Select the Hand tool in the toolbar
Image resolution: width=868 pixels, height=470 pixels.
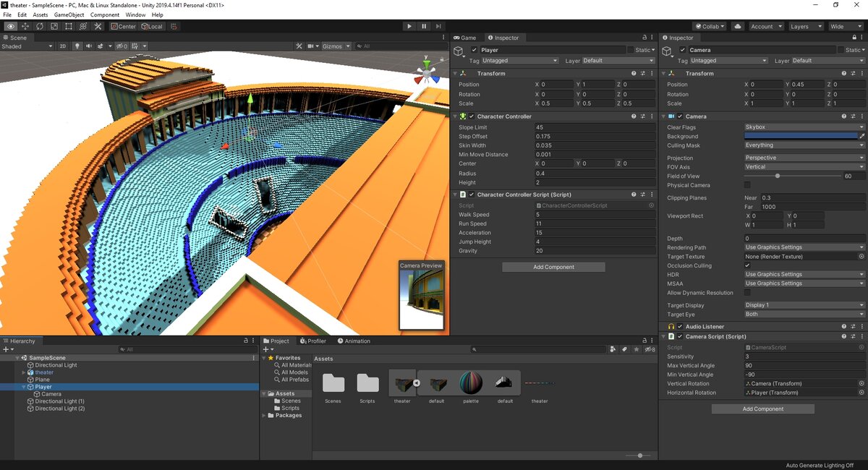coord(11,26)
